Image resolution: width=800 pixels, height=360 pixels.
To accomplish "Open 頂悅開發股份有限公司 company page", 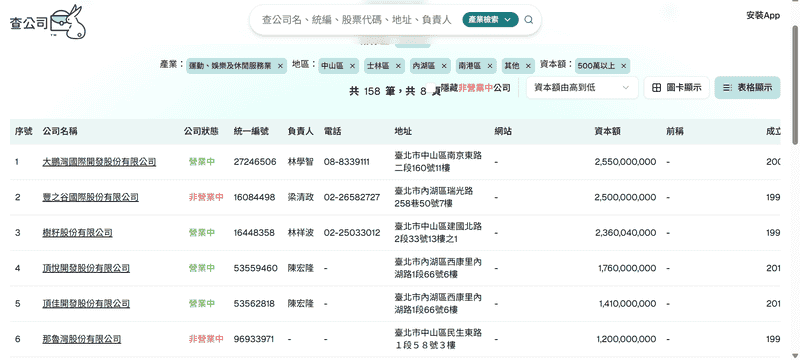I will pyautogui.click(x=86, y=268).
